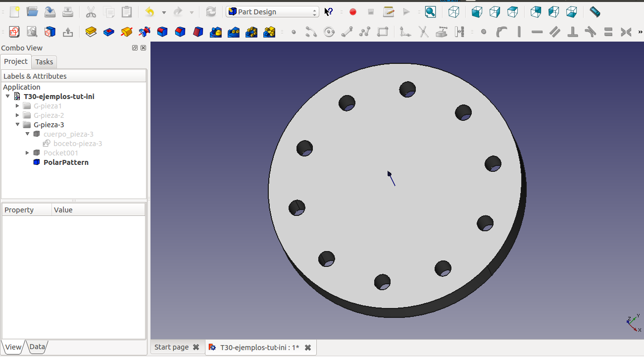Click the Pad extrude tool icon
644x357 pixels.
91,32
